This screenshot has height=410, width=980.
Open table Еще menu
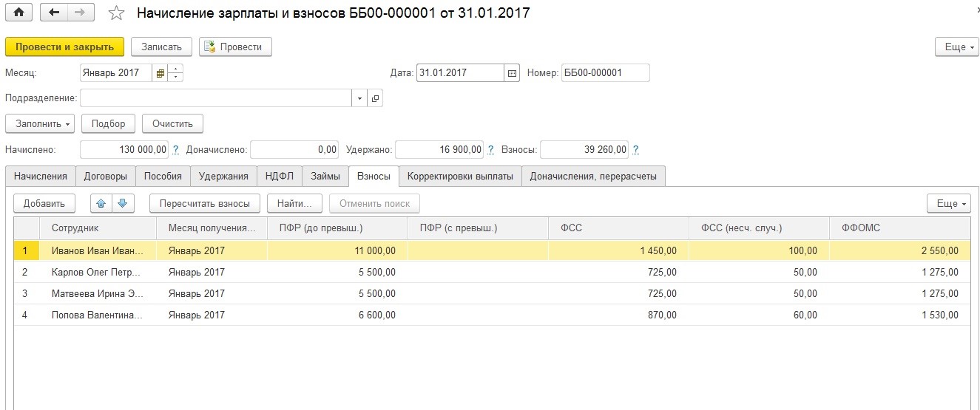pyautogui.click(x=948, y=203)
